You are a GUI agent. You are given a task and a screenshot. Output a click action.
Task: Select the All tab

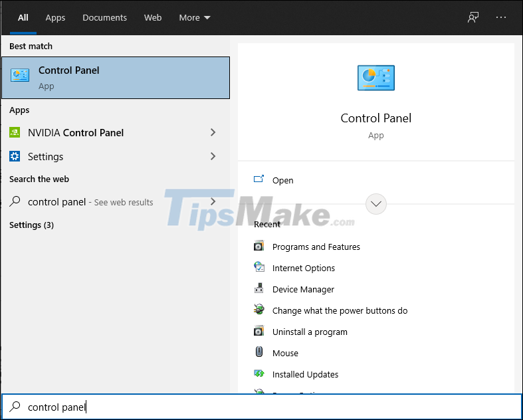[x=23, y=17]
